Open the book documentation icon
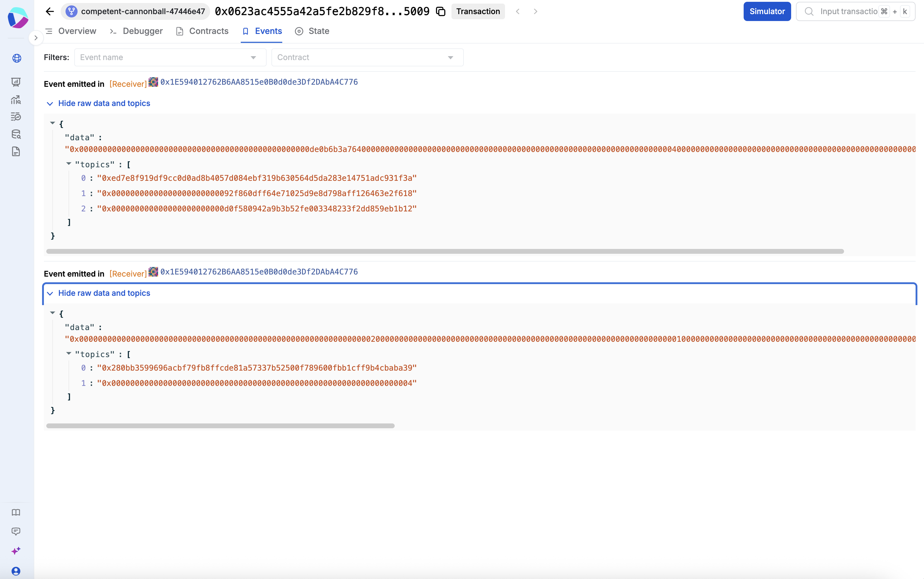The image size is (924, 579). point(16,512)
